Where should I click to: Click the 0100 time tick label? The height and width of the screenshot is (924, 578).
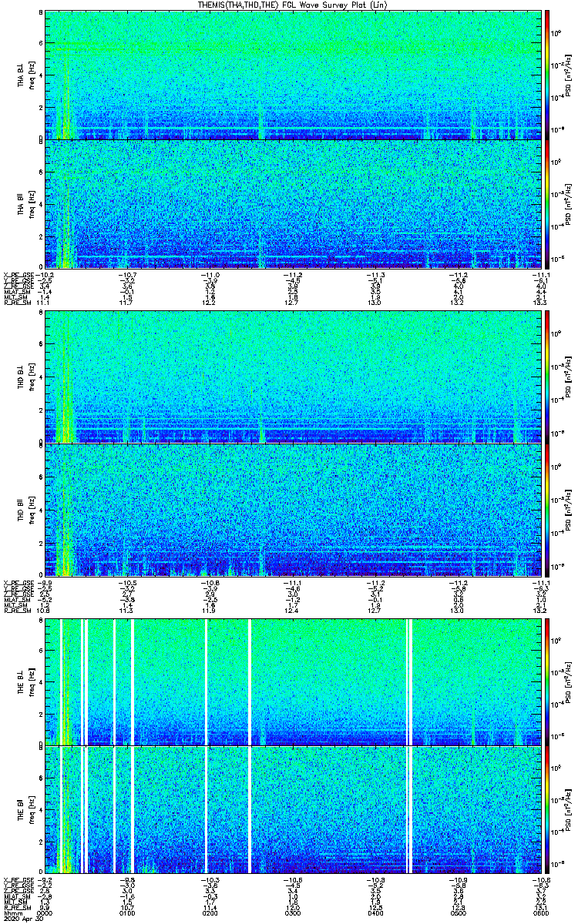click(x=126, y=913)
